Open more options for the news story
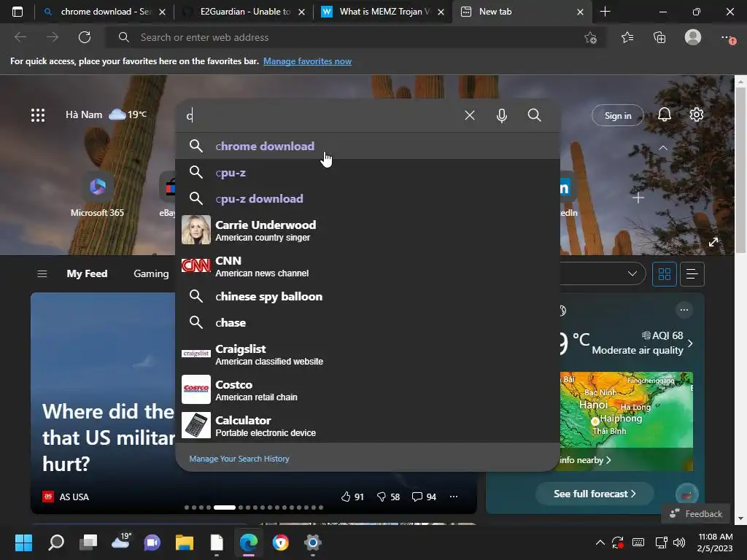Image resolution: width=747 pixels, height=560 pixels. pyautogui.click(x=454, y=497)
